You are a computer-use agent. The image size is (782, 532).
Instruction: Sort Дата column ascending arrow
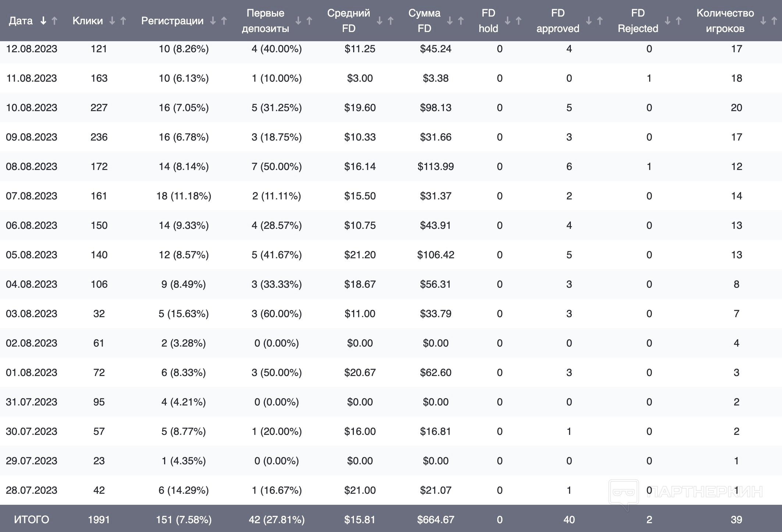click(54, 21)
